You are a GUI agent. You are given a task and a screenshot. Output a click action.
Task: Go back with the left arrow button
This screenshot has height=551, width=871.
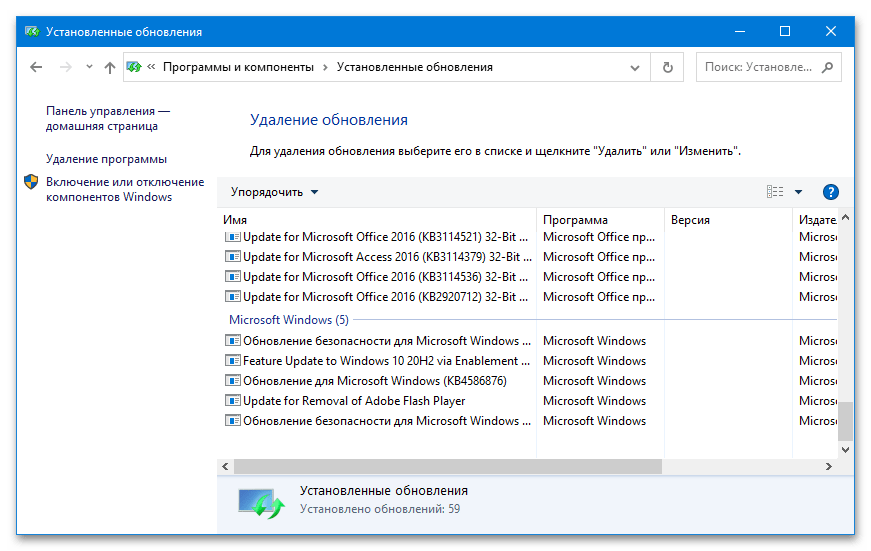36,67
